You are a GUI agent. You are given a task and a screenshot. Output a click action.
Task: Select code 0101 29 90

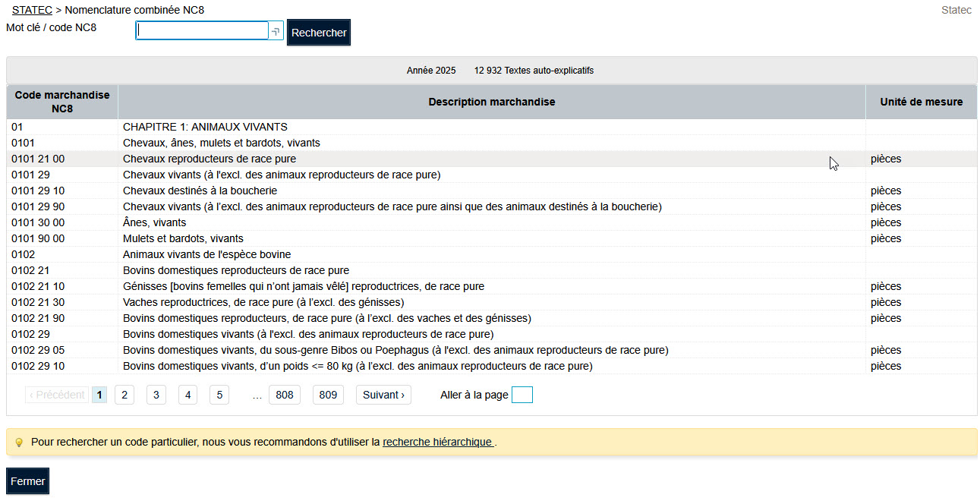pyautogui.click(x=38, y=206)
